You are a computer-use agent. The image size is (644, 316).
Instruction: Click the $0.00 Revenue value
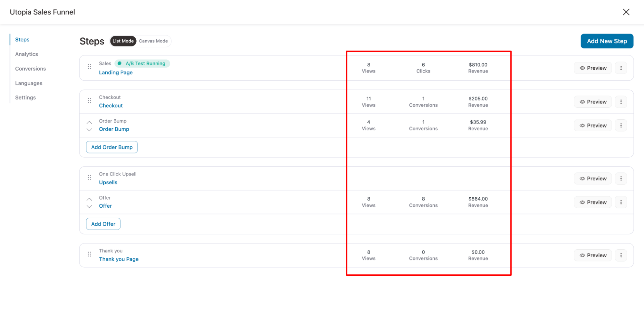tap(478, 252)
